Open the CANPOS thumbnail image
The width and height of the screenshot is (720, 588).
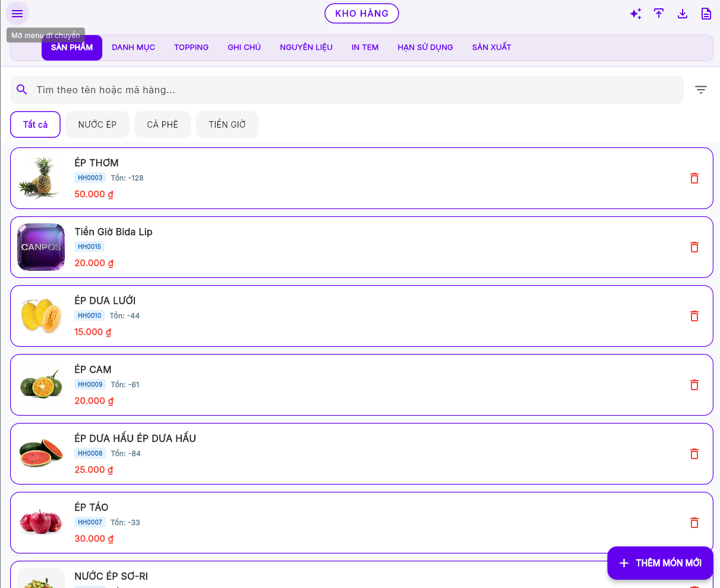41,247
